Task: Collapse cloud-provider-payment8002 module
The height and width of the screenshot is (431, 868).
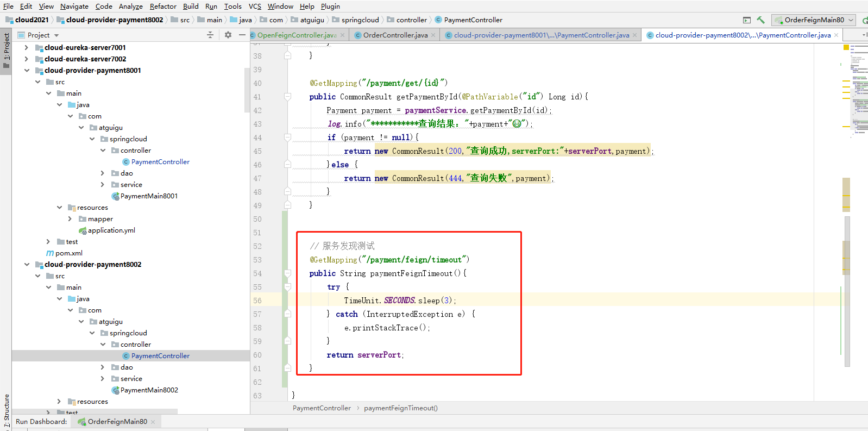Action: coord(26,264)
